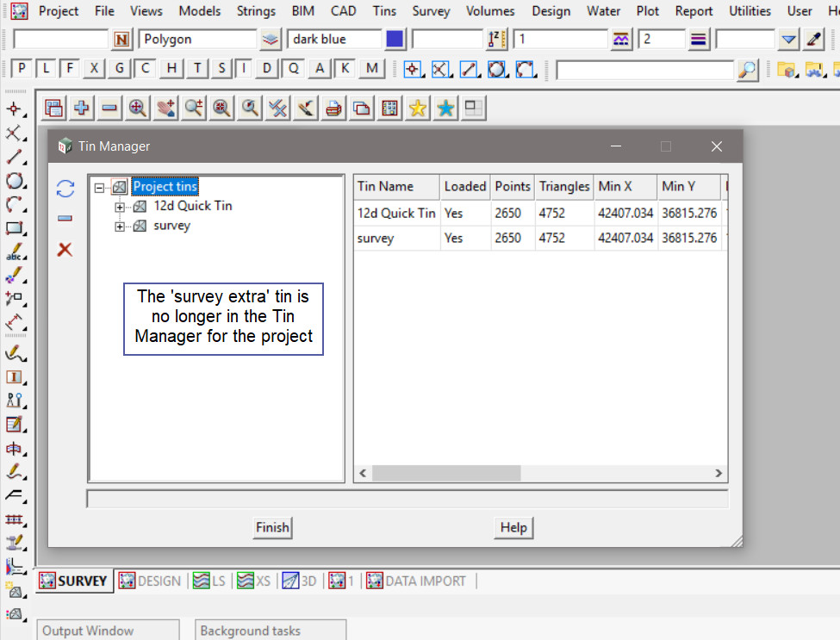Click the empty name input field

(x=60, y=39)
